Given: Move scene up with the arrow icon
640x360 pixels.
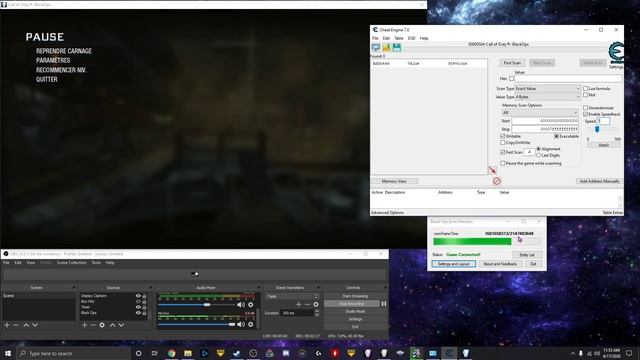Looking at the screenshot, I should [26, 325].
